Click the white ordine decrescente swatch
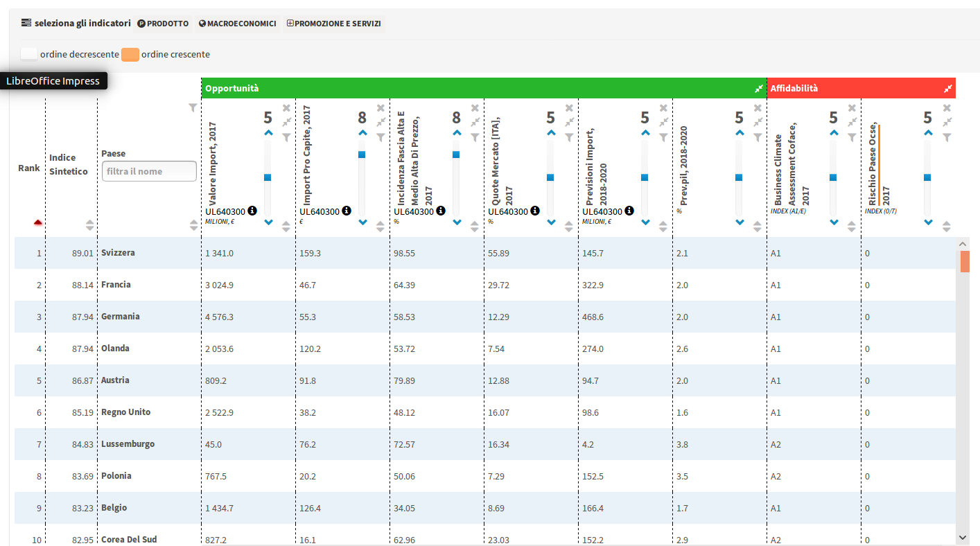The width and height of the screenshot is (980, 546). 29,54
